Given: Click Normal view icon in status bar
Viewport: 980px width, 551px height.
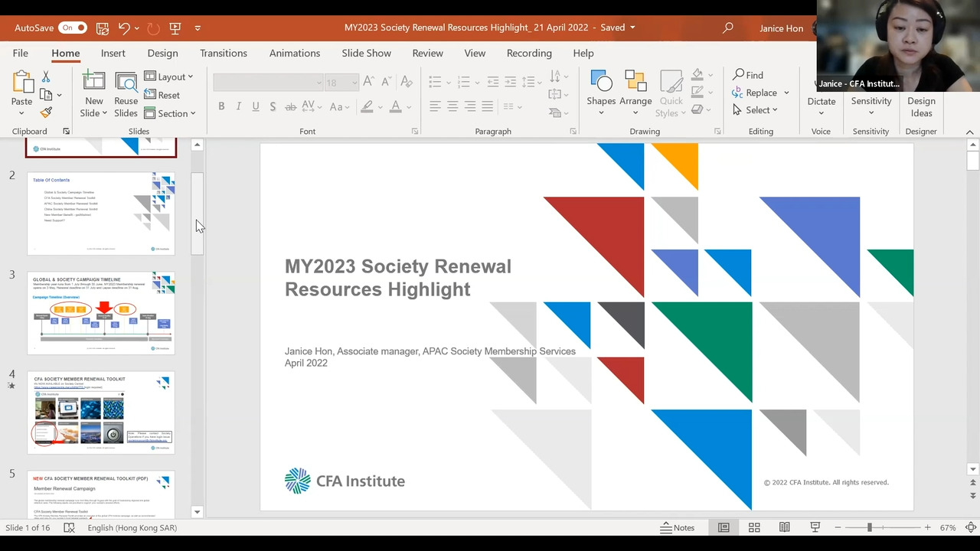Looking at the screenshot, I should [x=724, y=527].
